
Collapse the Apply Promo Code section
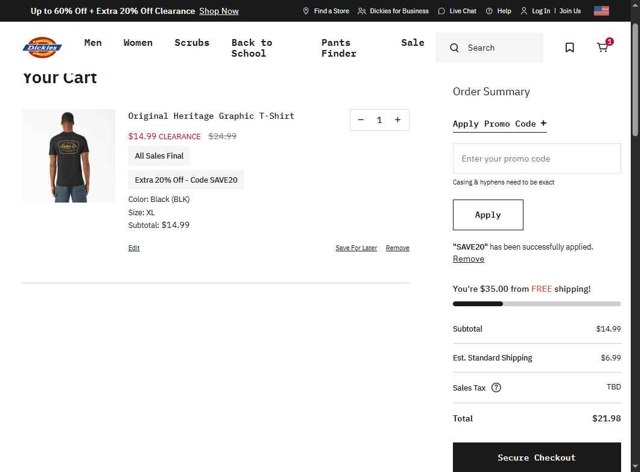[500, 124]
